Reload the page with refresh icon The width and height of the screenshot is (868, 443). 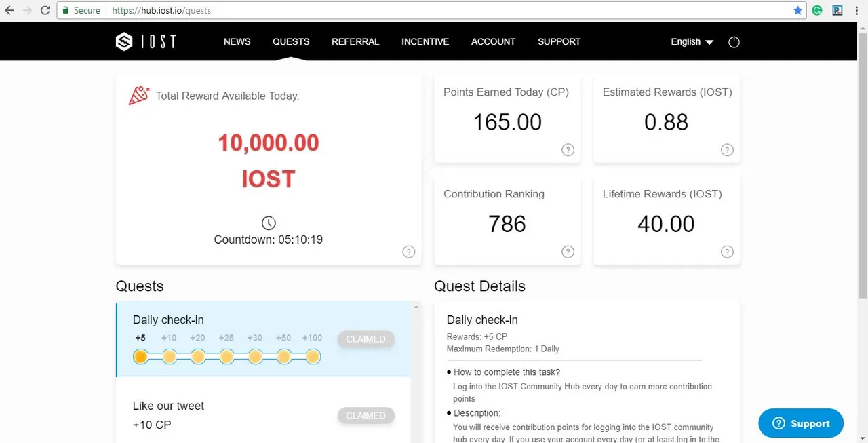click(45, 11)
